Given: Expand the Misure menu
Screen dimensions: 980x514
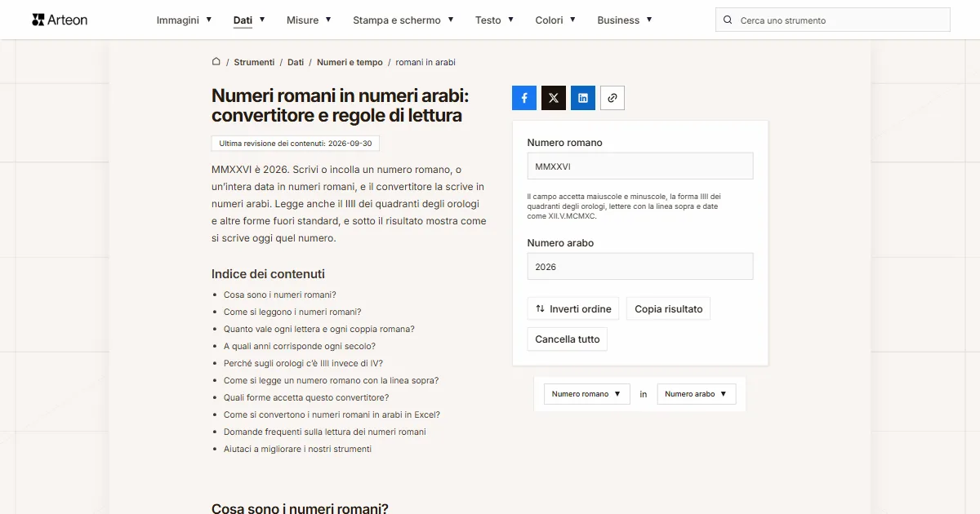Looking at the screenshot, I should click(x=309, y=20).
